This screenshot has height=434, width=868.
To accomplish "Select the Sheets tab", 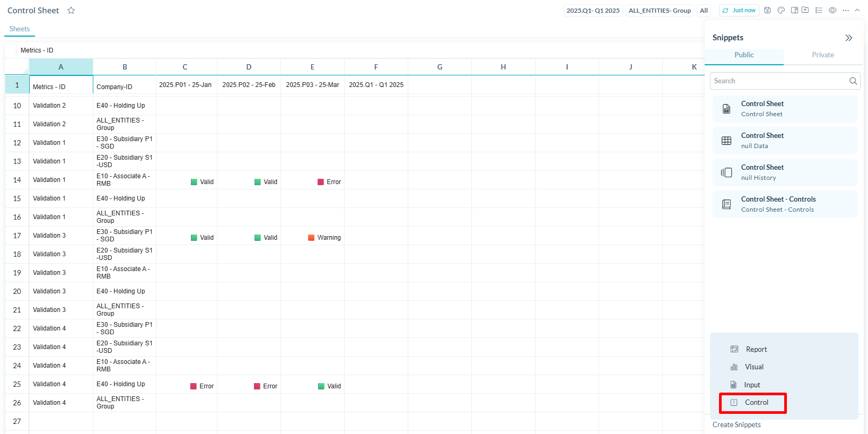I will pyautogui.click(x=20, y=29).
